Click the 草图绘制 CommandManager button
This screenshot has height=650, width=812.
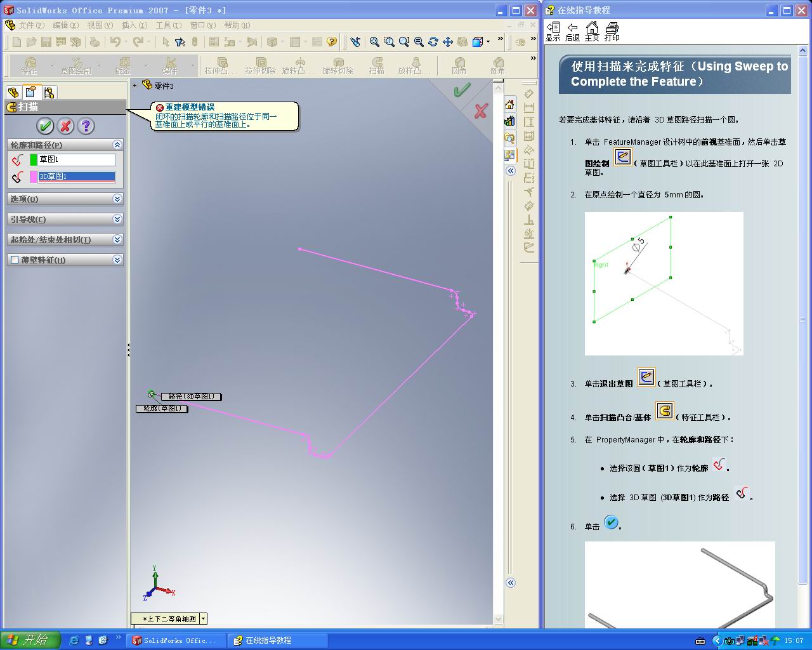pos(76,65)
